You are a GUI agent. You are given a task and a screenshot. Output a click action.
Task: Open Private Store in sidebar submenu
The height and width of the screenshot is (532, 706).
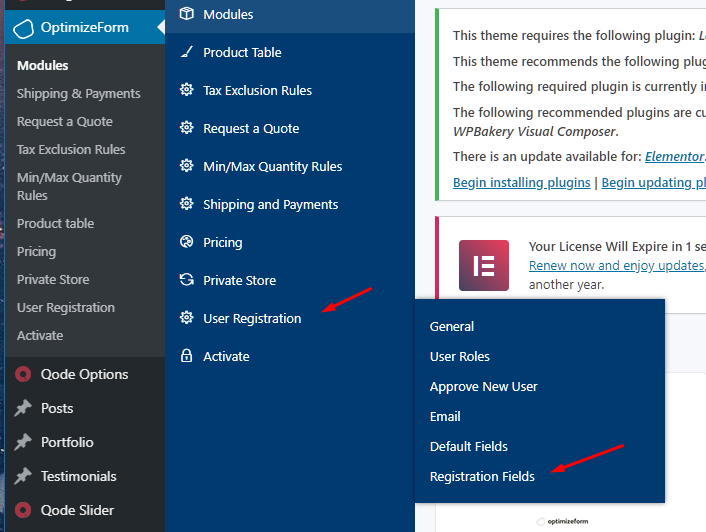(x=53, y=280)
